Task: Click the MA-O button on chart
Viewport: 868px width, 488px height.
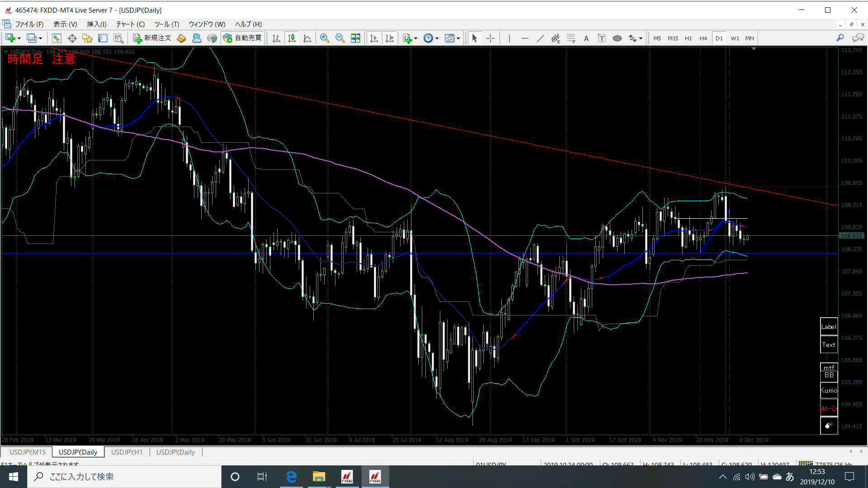Action: (x=829, y=408)
